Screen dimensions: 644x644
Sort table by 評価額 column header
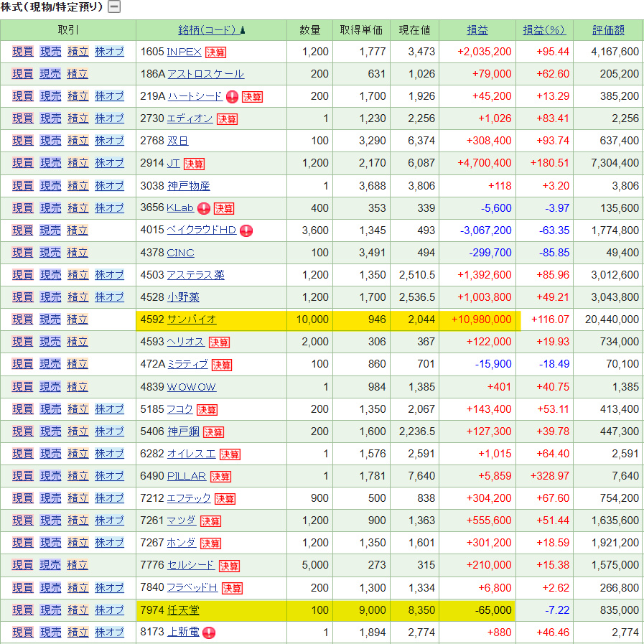click(x=607, y=30)
